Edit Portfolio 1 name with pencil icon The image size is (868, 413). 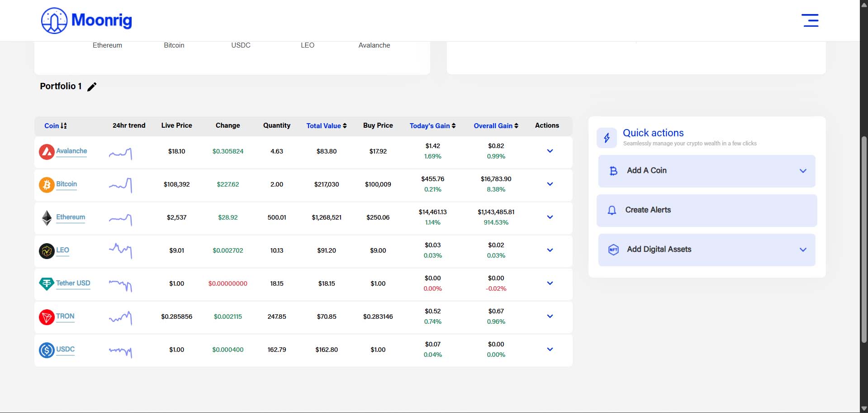[92, 86]
